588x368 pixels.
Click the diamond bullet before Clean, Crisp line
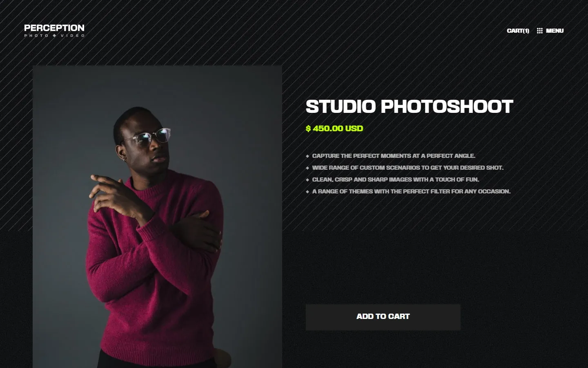pyautogui.click(x=307, y=180)
